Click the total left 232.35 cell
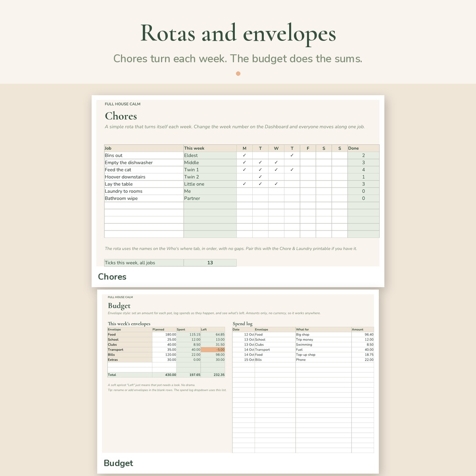This screenshot has height=476, width=476. point(213,375)
